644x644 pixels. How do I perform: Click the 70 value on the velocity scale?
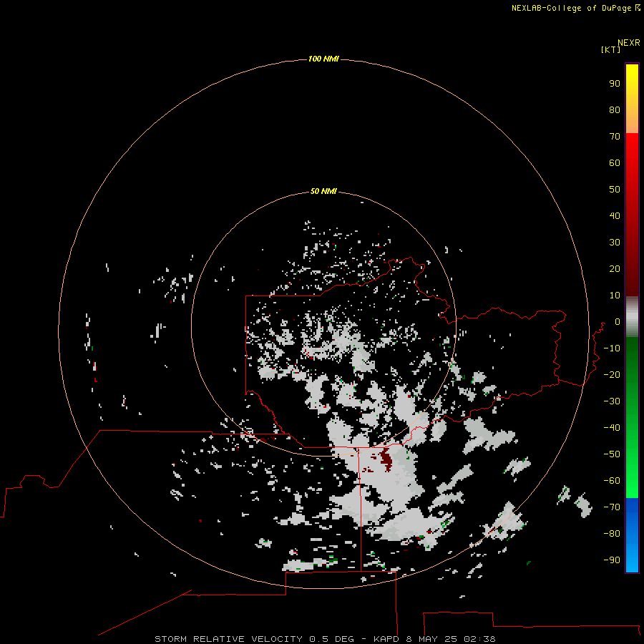[x=615, y=137]
